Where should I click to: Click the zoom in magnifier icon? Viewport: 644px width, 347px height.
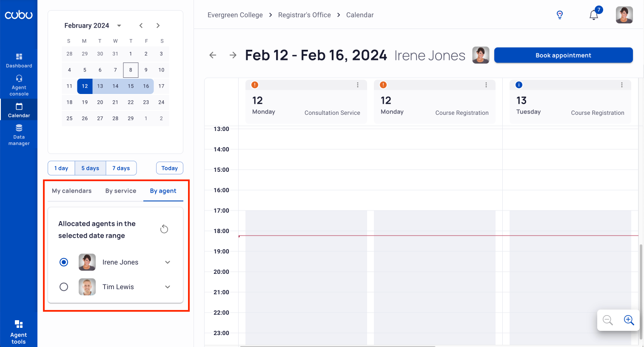629,320
